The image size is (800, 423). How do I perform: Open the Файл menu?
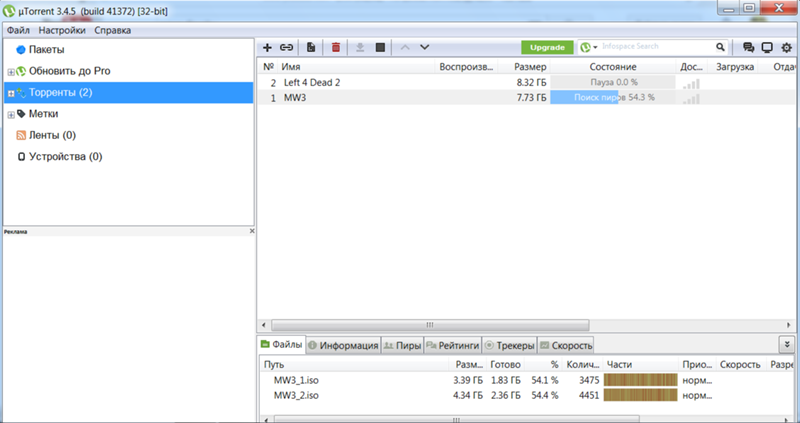tap(18, 30)
